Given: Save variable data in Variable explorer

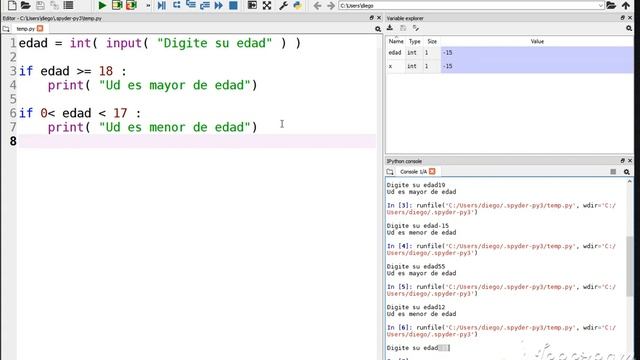Looking at the screenshot, I should click(x=403, y=28).
